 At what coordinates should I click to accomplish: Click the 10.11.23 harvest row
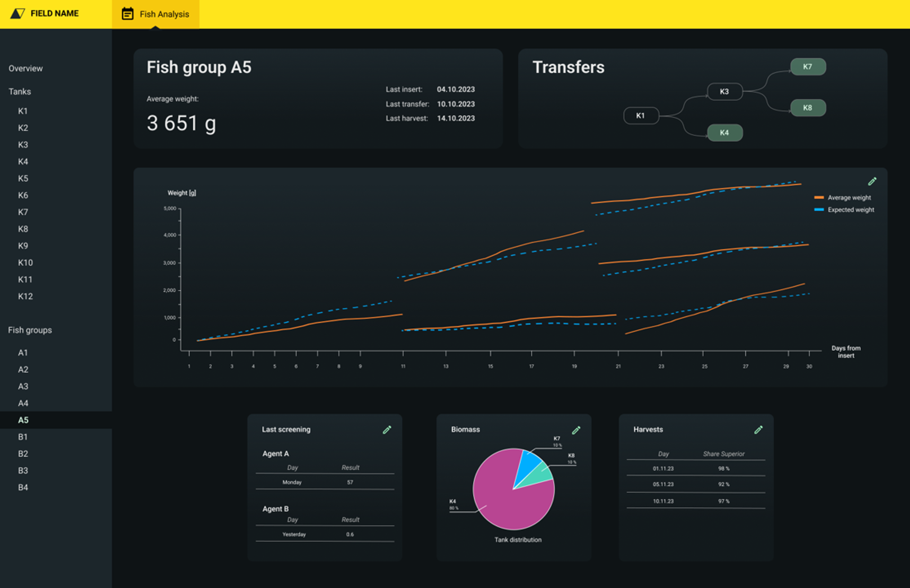click(x=696, y=501)
